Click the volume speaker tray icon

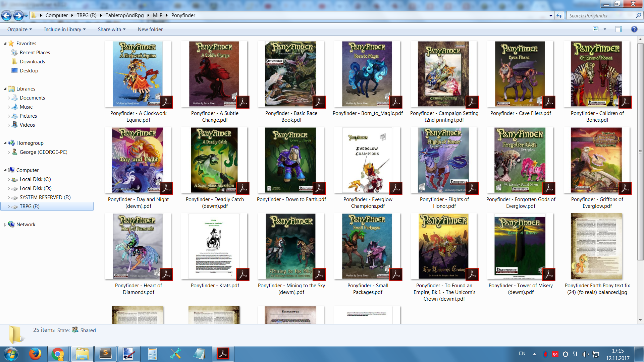(585, 354)
